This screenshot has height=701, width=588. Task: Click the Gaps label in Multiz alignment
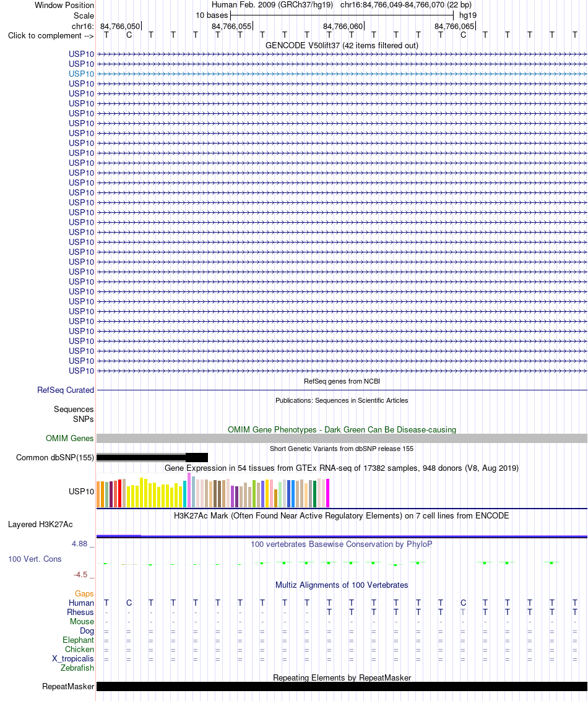point(84,594)
